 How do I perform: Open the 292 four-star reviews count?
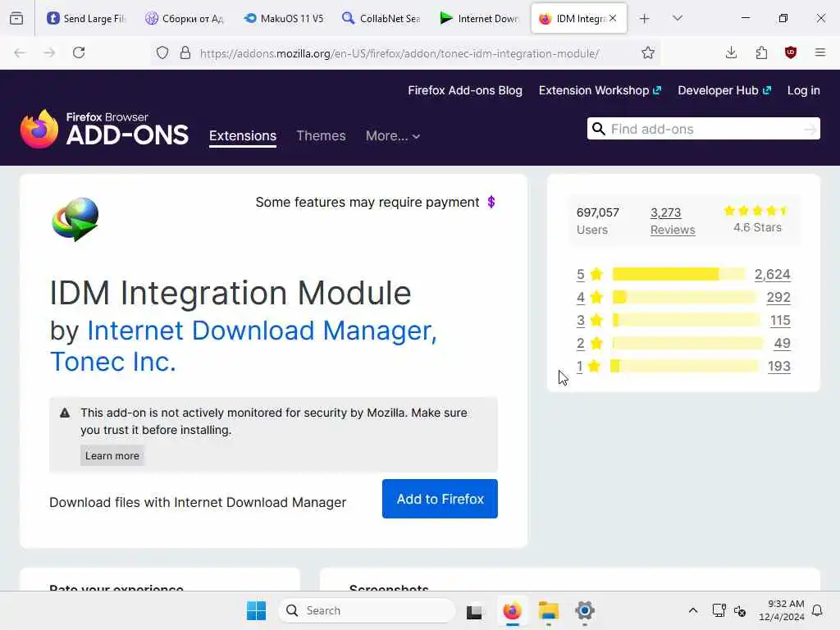point(778,297)
